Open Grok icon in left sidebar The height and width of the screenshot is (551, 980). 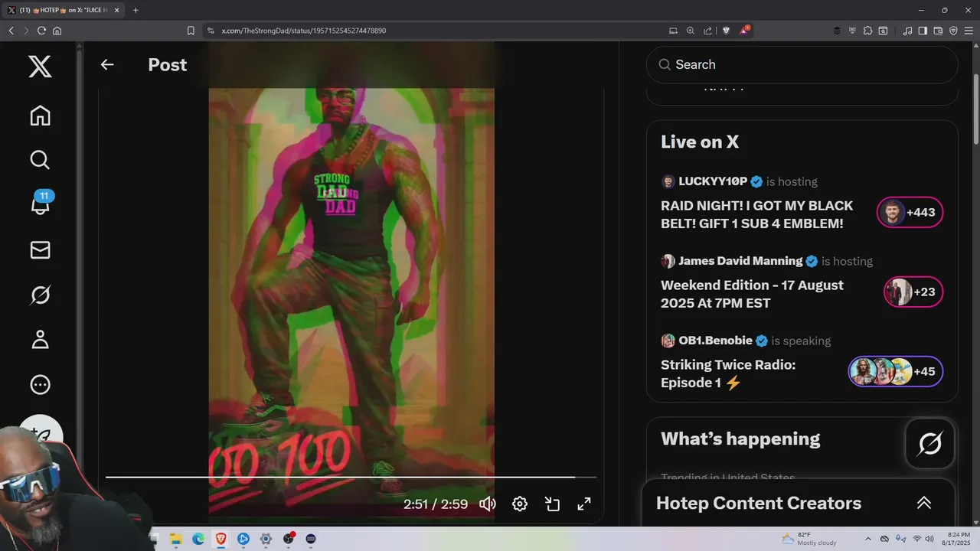click(40, 295)
